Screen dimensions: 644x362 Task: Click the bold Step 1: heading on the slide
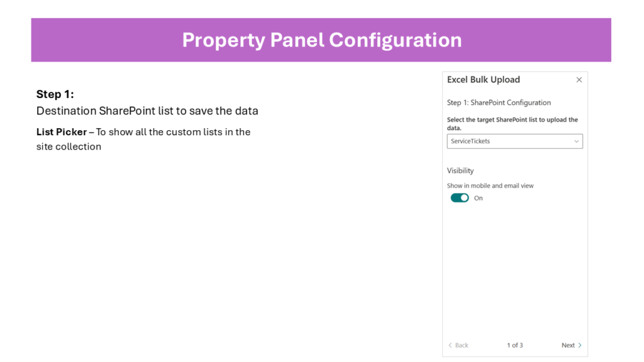coord(55,94)
